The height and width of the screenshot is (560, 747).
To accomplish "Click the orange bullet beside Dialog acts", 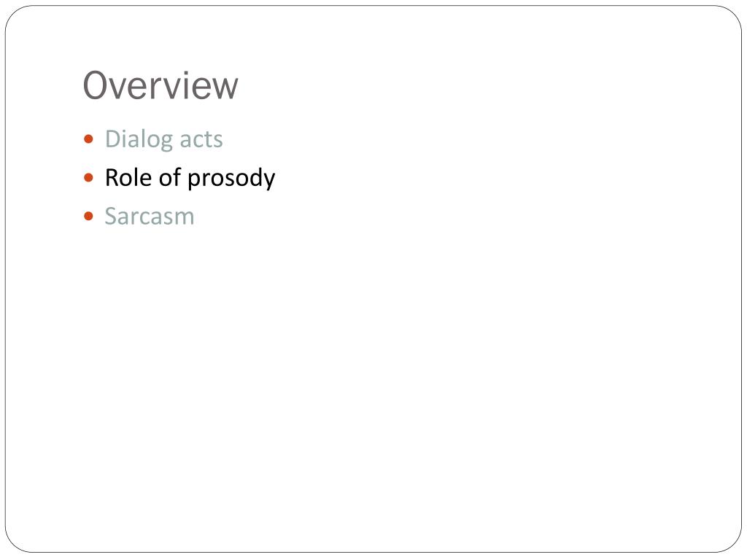I will [88, 139].
